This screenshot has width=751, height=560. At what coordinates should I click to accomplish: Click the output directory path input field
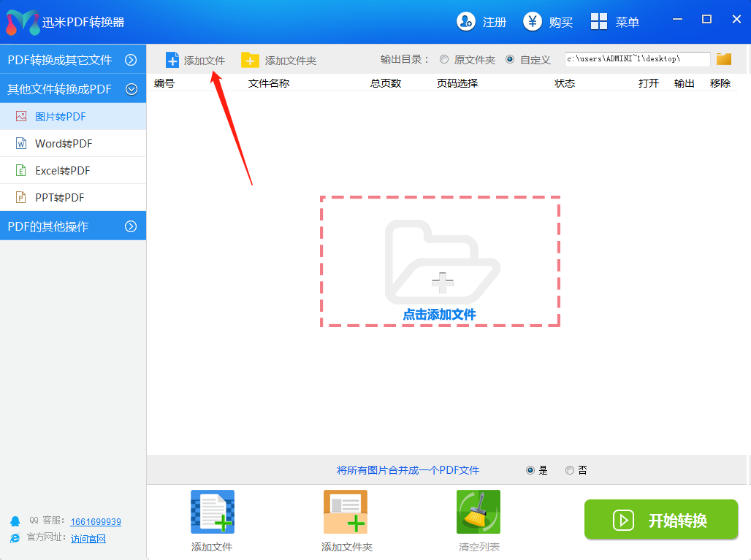coord(636,59)
